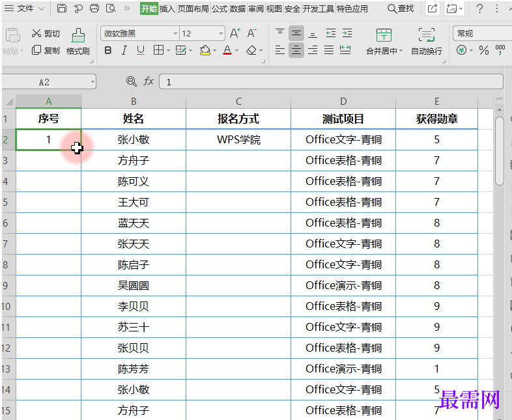Open the font size dropdown
This screenshot has width=512, height=420.
(221, 33)
